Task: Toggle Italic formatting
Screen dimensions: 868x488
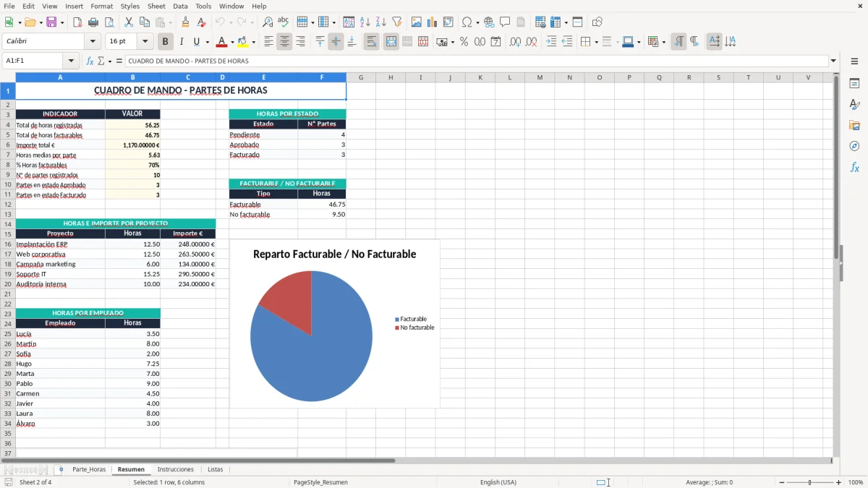Action: pyautogui.click(x=182, y=42)
